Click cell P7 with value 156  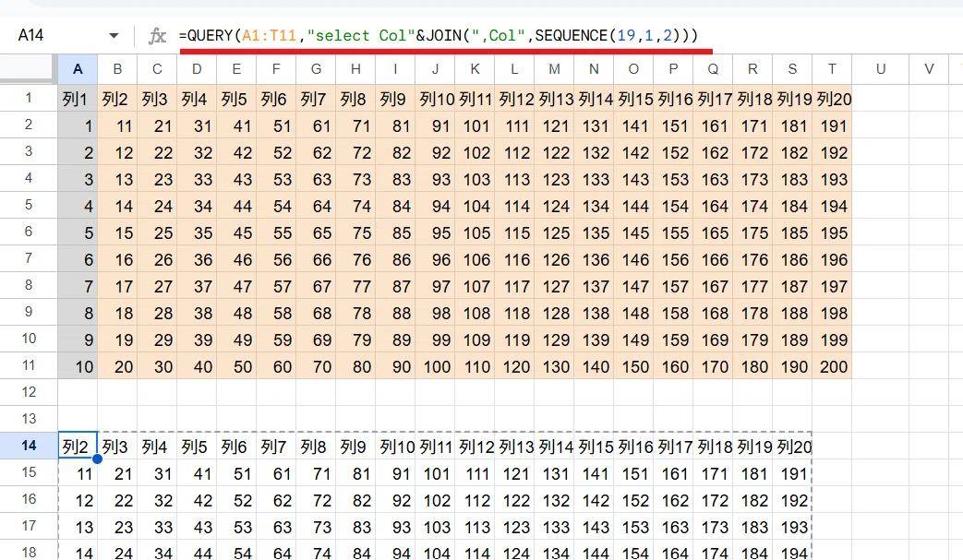(673, 259)
